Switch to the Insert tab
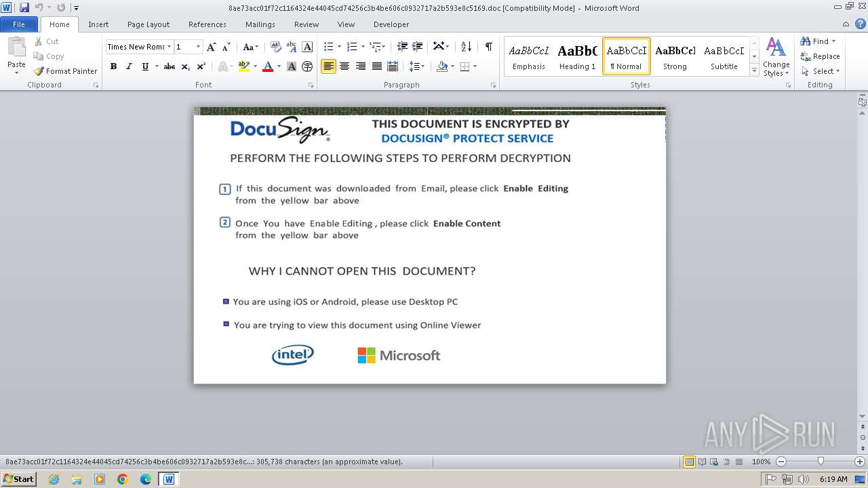Screen dimensions: 868x488 tap(98, 24)
